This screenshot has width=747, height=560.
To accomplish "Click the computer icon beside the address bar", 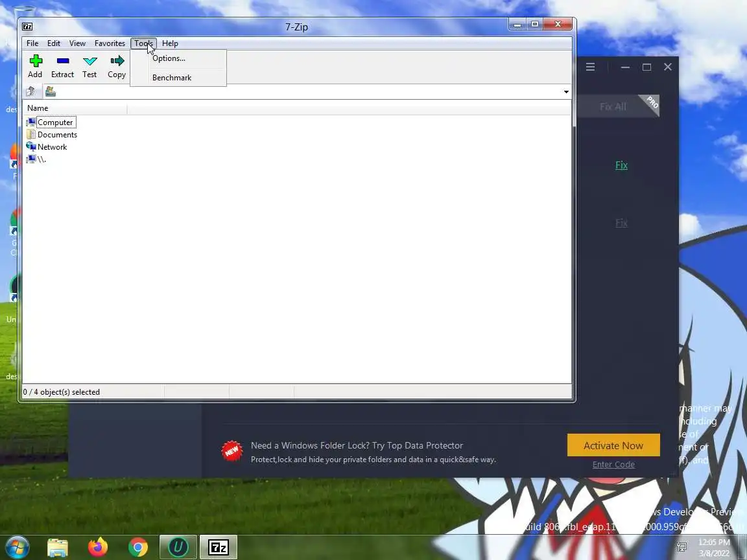I will tap(51, 91).
